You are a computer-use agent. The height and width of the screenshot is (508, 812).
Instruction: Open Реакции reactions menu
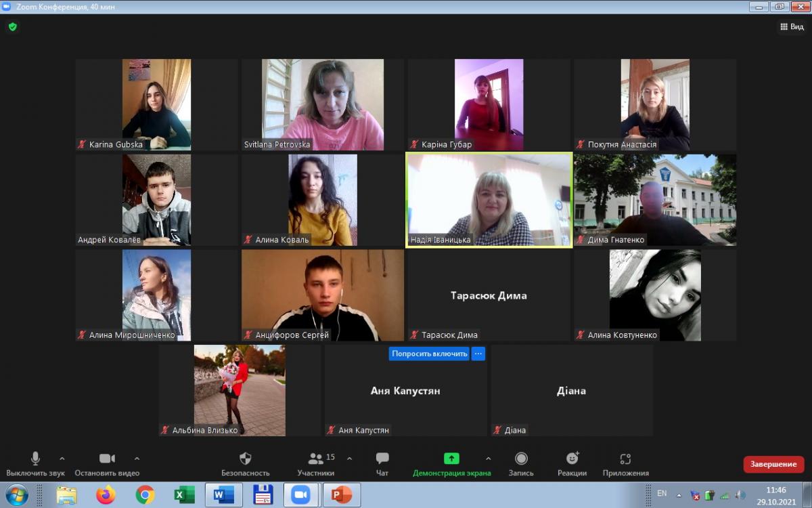pos(572,464)
